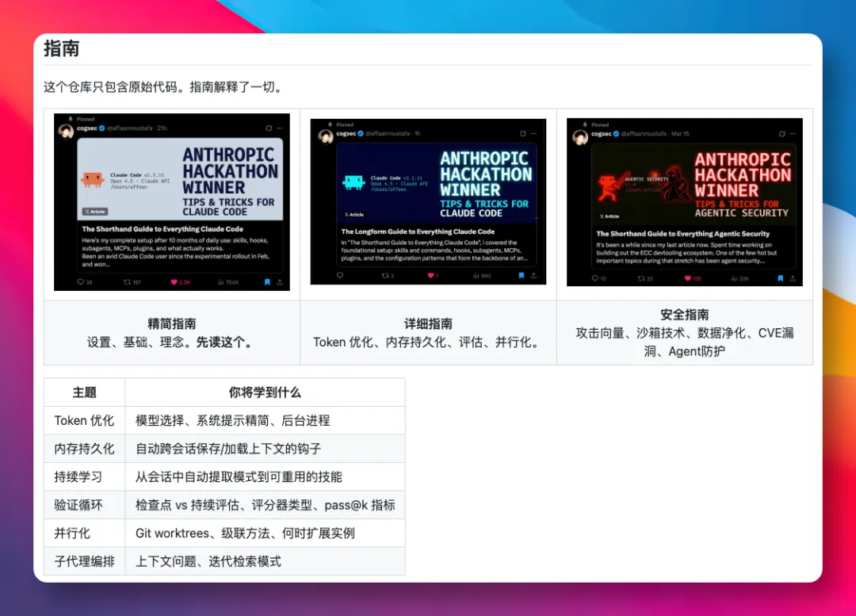Open more options on Agentic Security tweet
This screenshot has width=856, height=616.
pos(793,134)
